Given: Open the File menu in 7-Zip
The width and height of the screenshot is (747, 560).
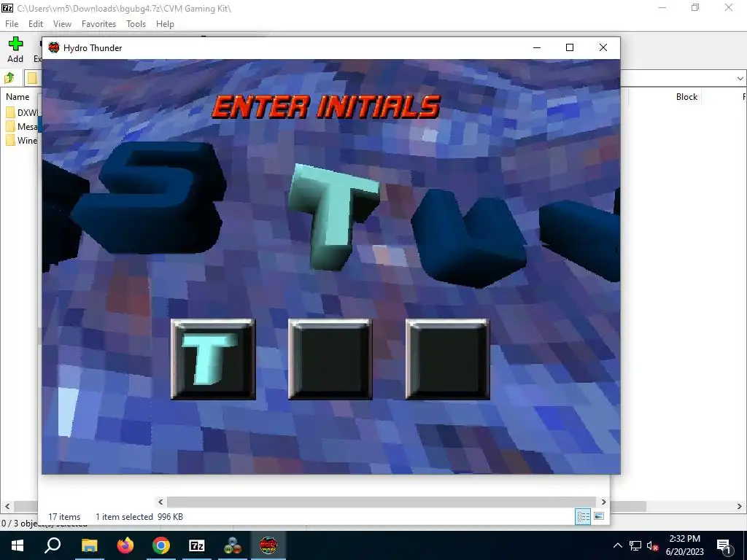Looking at the screenshot, I should click(12, 24).
